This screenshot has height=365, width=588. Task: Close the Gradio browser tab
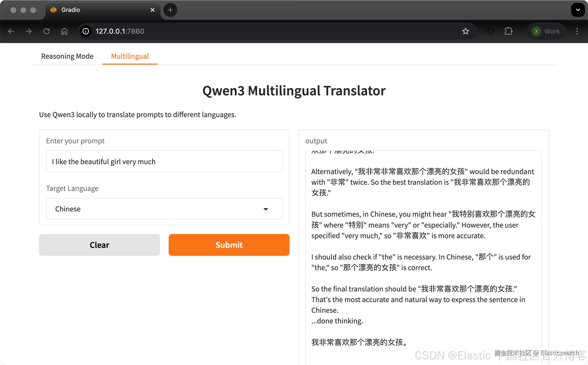(x=153, y=10)
